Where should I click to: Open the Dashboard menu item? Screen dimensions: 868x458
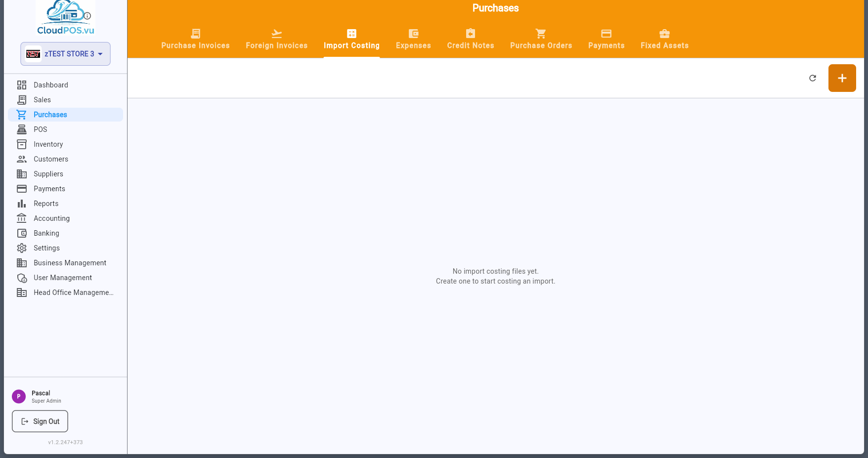point(65,85)
